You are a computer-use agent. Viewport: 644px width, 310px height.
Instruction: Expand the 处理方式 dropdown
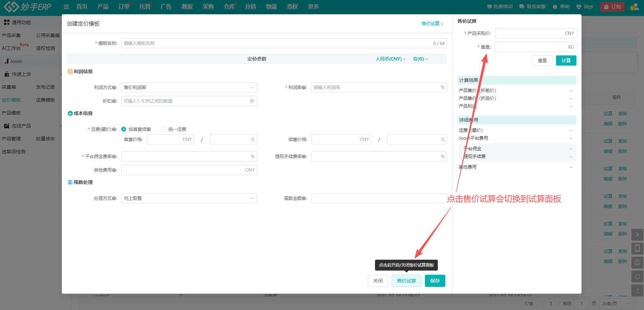coord(189,198)
